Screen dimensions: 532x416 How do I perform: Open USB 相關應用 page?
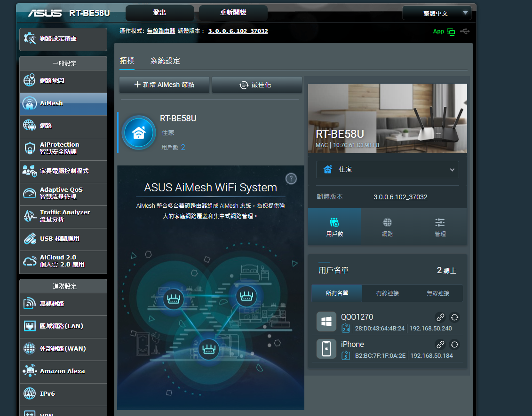pos(63,239)
